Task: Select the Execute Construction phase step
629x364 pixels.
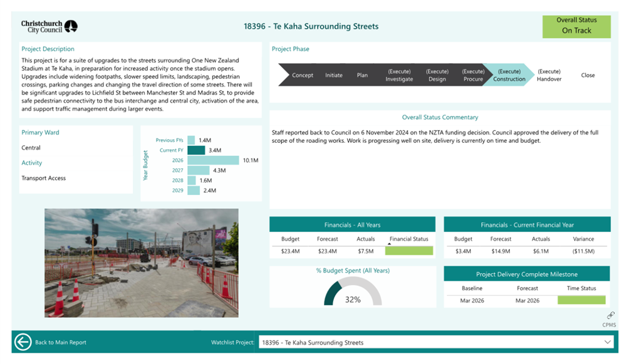Action: [x=509, y=75]
